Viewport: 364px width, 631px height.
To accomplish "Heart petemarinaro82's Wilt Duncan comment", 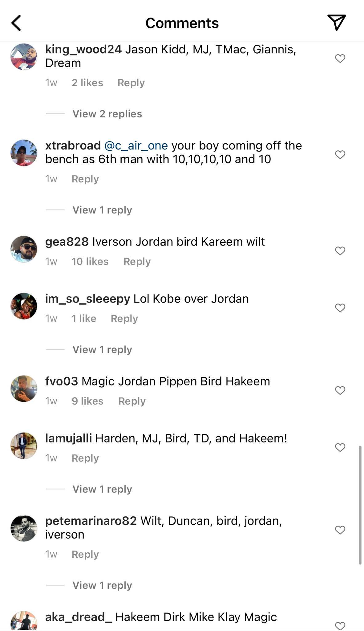I will [x=340, y=530].
